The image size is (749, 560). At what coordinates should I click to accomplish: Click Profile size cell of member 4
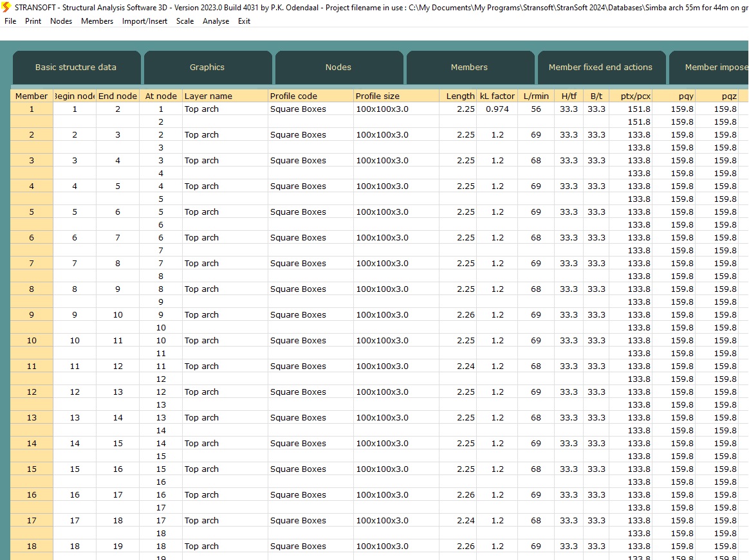(x=396, y=186)
